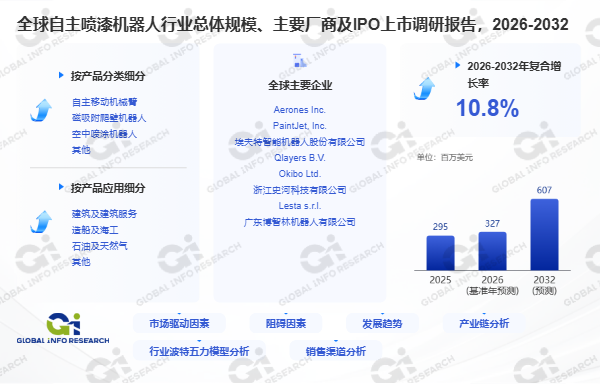The width and height of the screenshot is (600, 384).
Task: Open the 阻碍因素 tag
Action: click(x=286, y=324)
